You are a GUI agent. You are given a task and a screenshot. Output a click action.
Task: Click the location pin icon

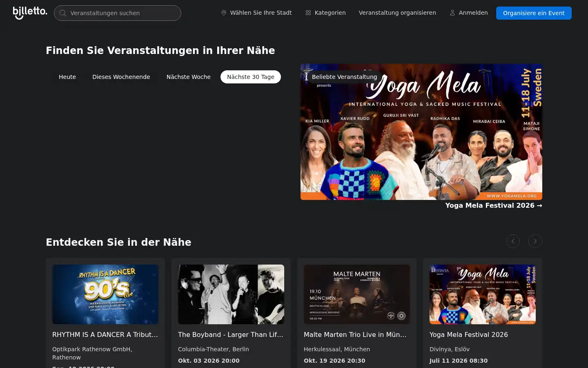click(224, 13)
